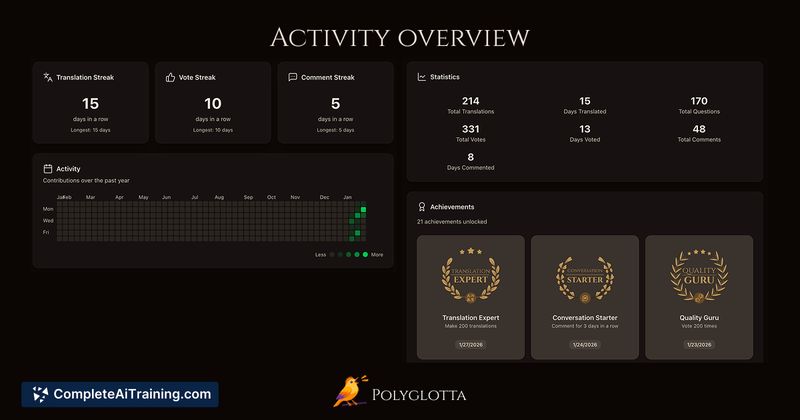Click the Polyglotta bird logo
The image size is (800, 420).
tap(351, 391)
